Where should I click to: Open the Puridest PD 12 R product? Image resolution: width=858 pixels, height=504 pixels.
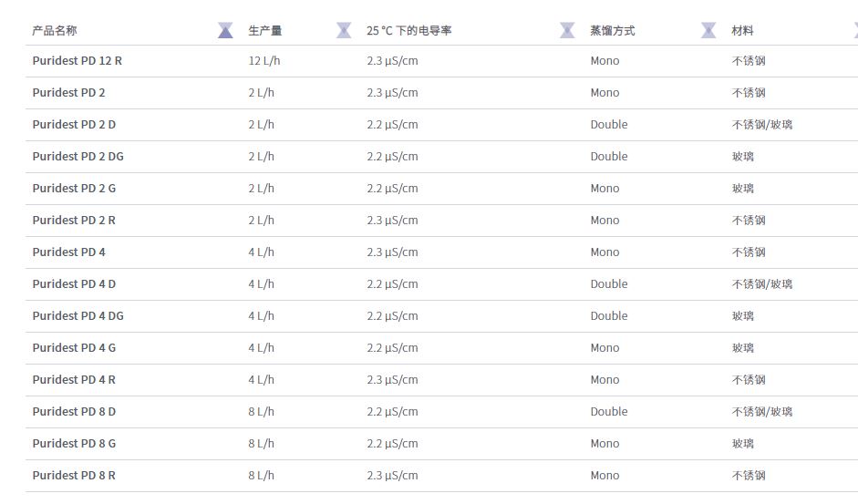tap(77, 61)
